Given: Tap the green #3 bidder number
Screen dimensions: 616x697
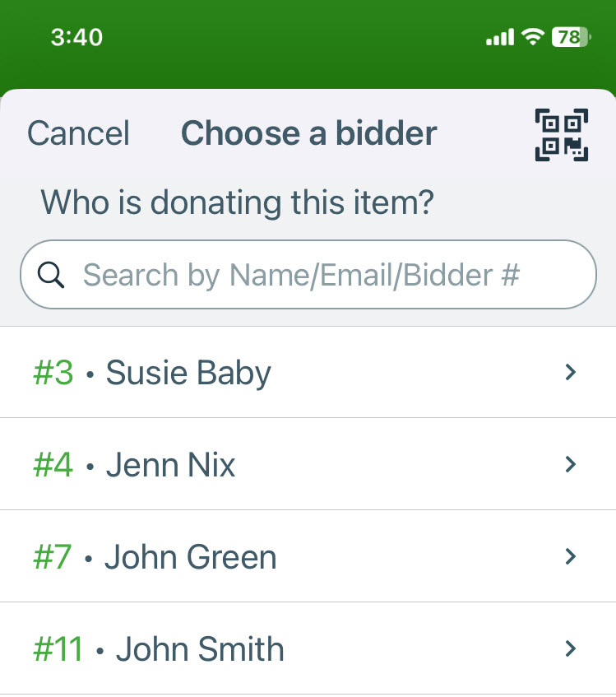Looking at the screenshot, I should click(x=53, y=373).
